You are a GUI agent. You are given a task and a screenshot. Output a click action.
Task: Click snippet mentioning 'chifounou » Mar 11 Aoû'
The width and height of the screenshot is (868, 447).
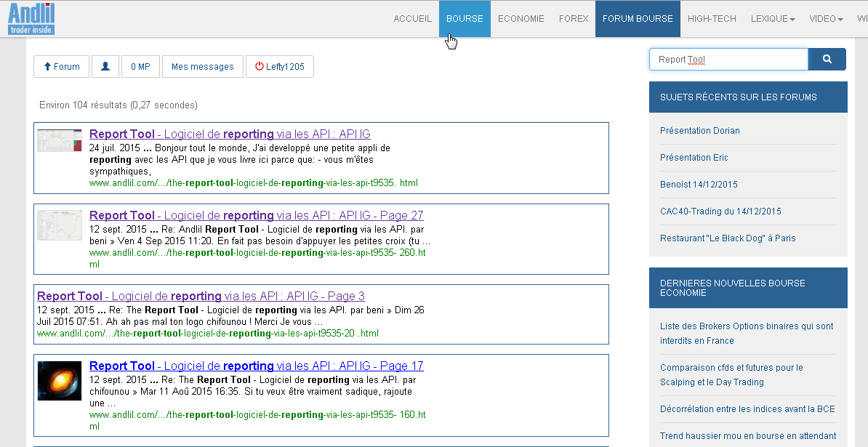pos(252,392)
